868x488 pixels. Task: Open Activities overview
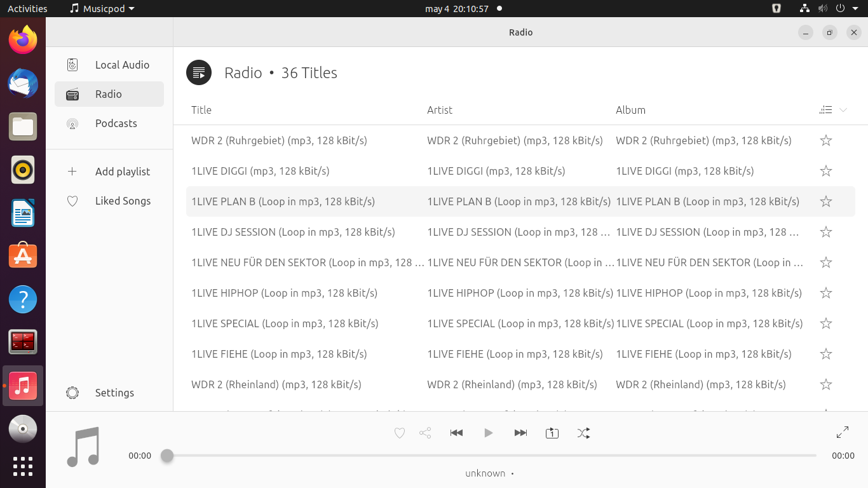[x=27, y=9]
